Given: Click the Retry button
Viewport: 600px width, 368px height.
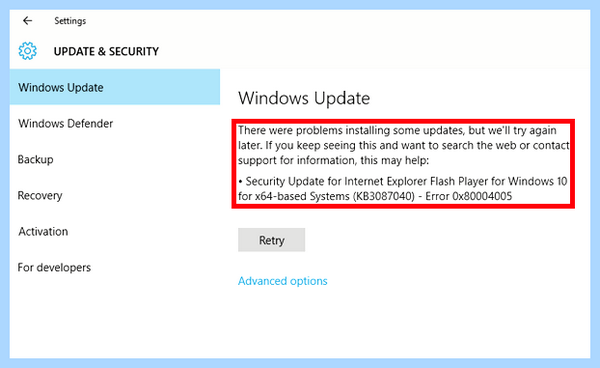Looking at the screenshot, I should point(271,240).
